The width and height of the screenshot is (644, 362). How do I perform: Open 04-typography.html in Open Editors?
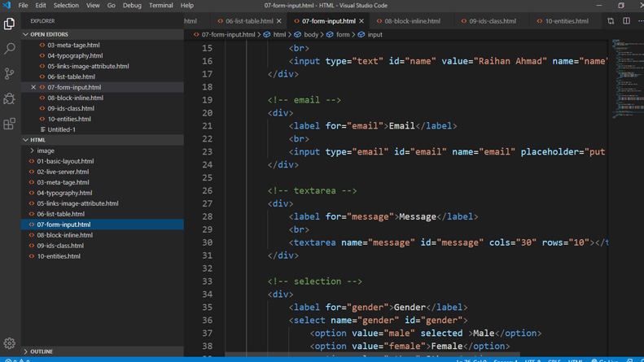[x=103, y=55]
